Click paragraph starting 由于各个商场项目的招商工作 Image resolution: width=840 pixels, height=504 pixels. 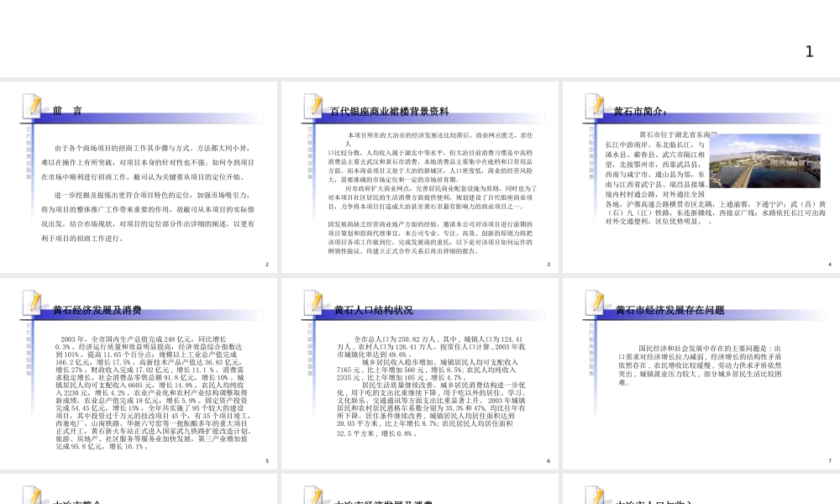pos(148,162)
